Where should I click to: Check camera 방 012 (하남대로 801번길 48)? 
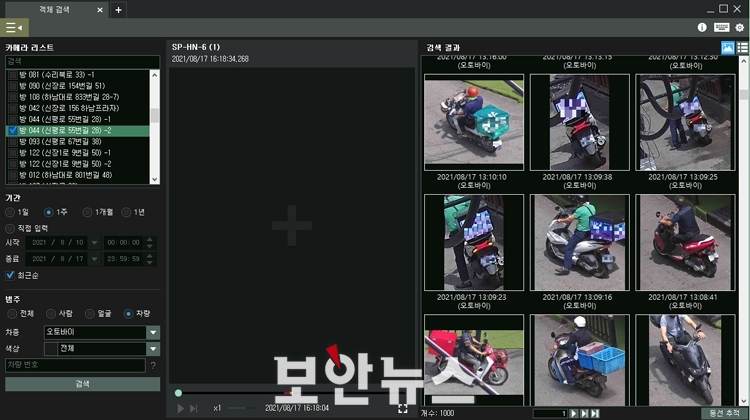coord(12,175)
